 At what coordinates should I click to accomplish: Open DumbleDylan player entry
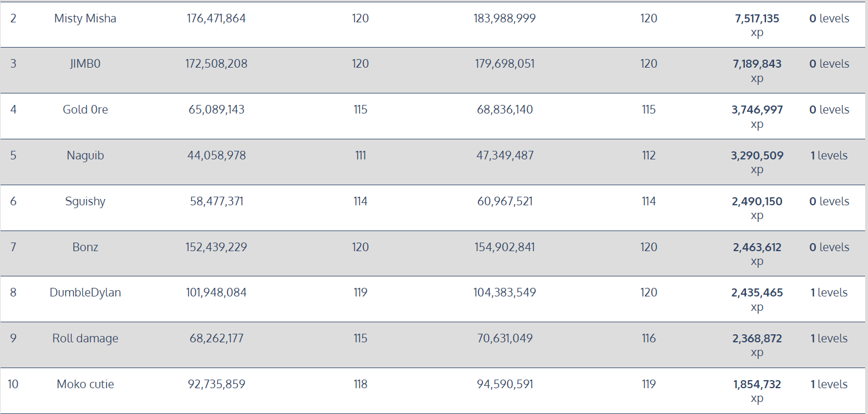(85, 292)
